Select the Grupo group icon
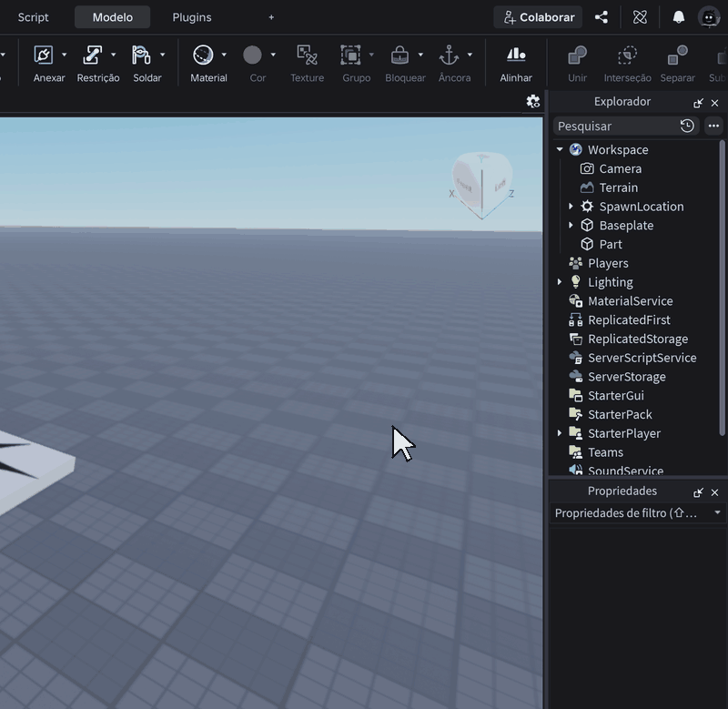Viewport: 728px width, 709px height. coord(350,55)
